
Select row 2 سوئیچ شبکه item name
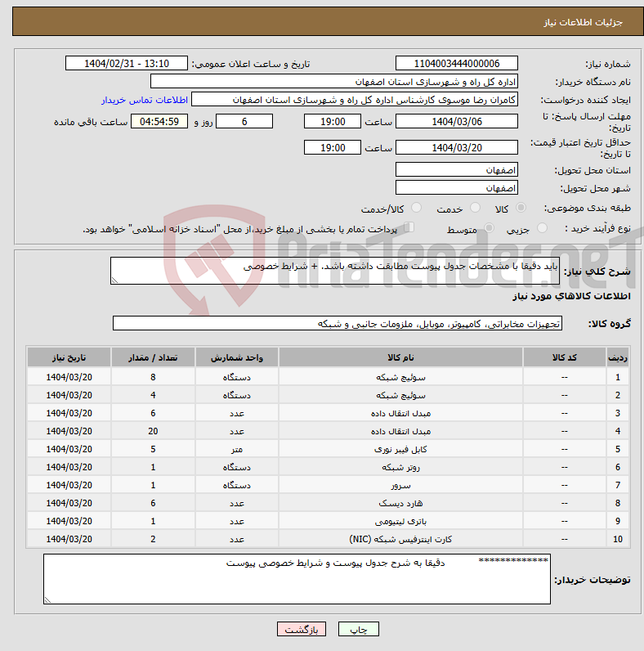pos(400,395)
